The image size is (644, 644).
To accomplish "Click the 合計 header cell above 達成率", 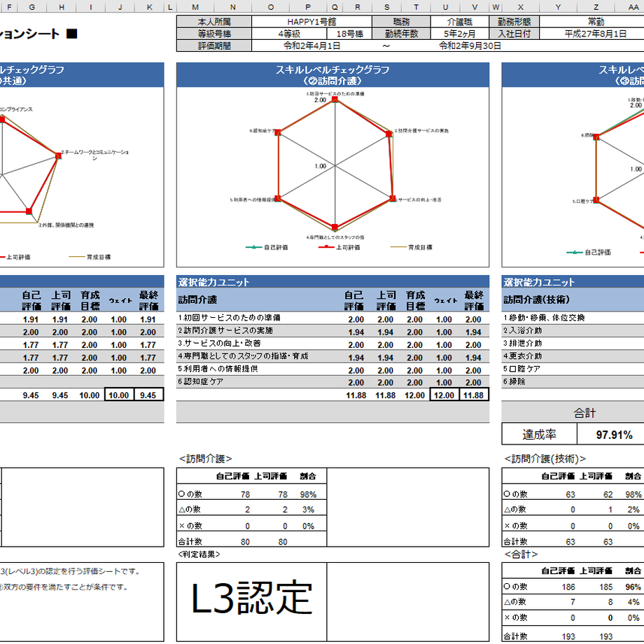I will 584,412.
